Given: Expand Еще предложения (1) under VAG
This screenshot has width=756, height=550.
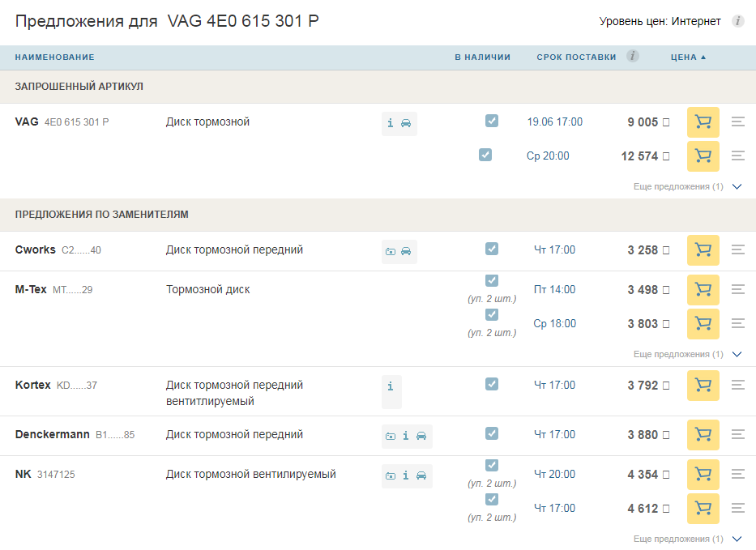Looking at the screenshot, I should click(x=688, y=186).
